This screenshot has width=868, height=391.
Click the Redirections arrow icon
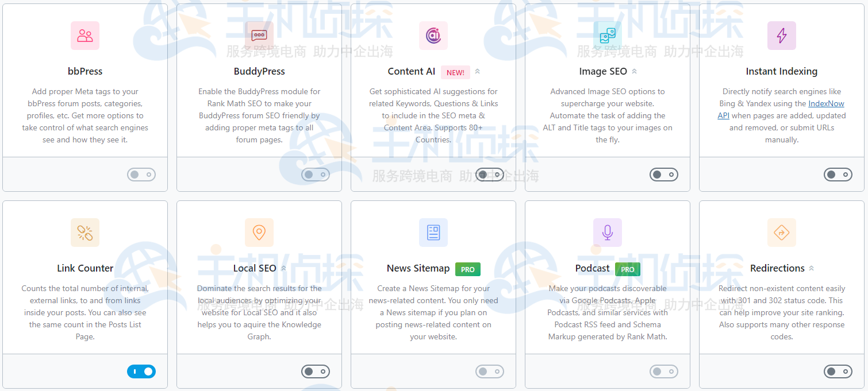pos(782,233)
